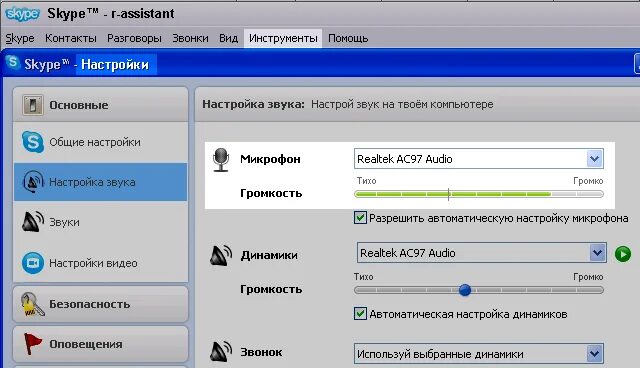Click the Realtek AC97 Audio speakers field
Image resolution: width=640 pixels, height=368 pixels.
pos(482,253)
